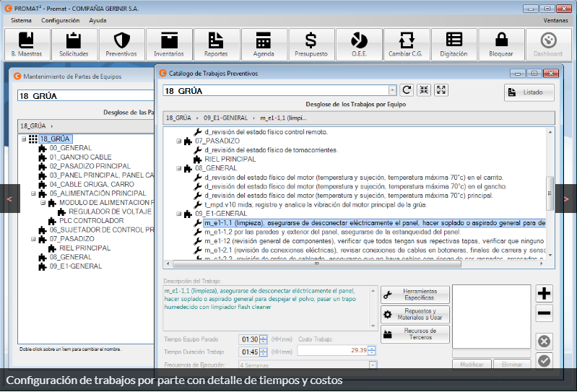Open the Solicitudes toolbar icon
577x392 pixels.
click(74, 45)
